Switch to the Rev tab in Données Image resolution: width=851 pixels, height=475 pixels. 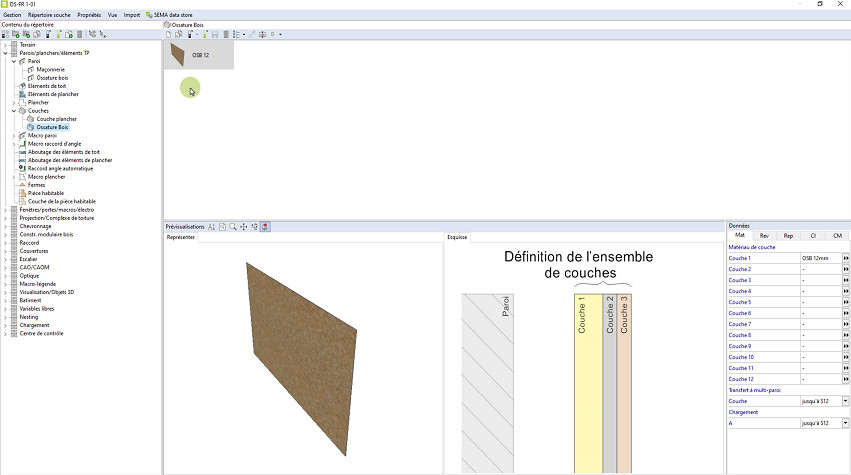[764, 235]
